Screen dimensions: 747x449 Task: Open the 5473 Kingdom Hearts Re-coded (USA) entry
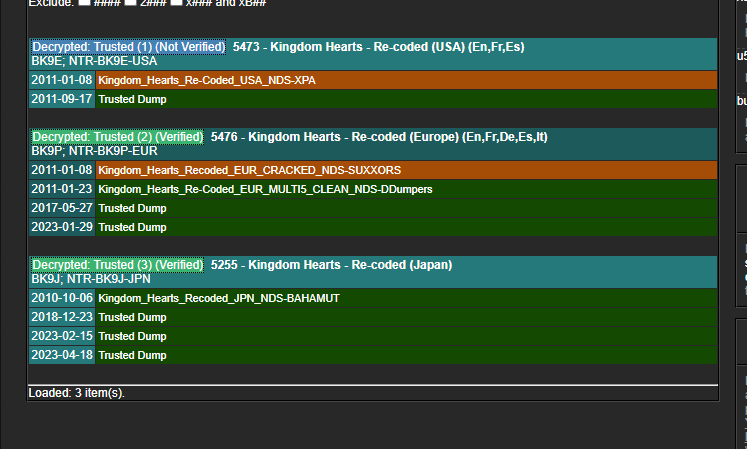coord(378,47)
